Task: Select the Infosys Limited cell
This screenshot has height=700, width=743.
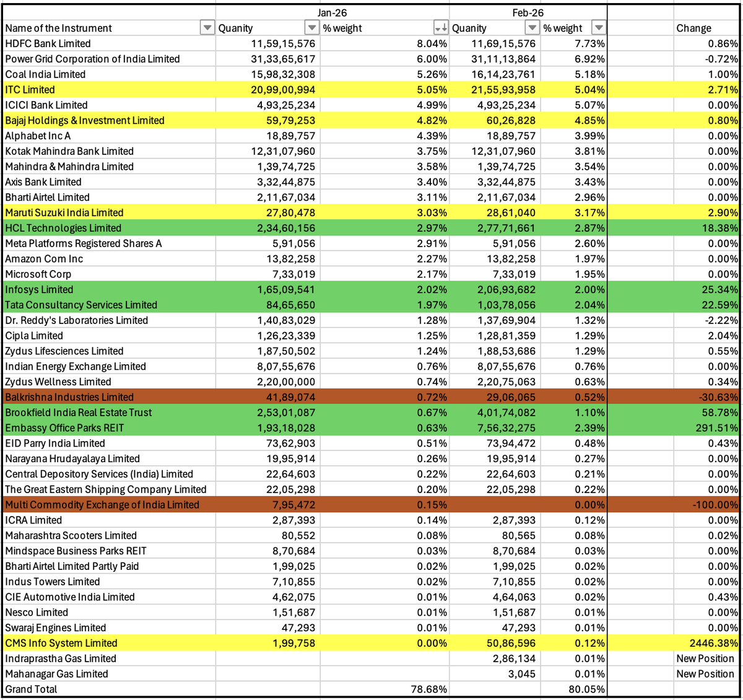Action: pos(109,289)
